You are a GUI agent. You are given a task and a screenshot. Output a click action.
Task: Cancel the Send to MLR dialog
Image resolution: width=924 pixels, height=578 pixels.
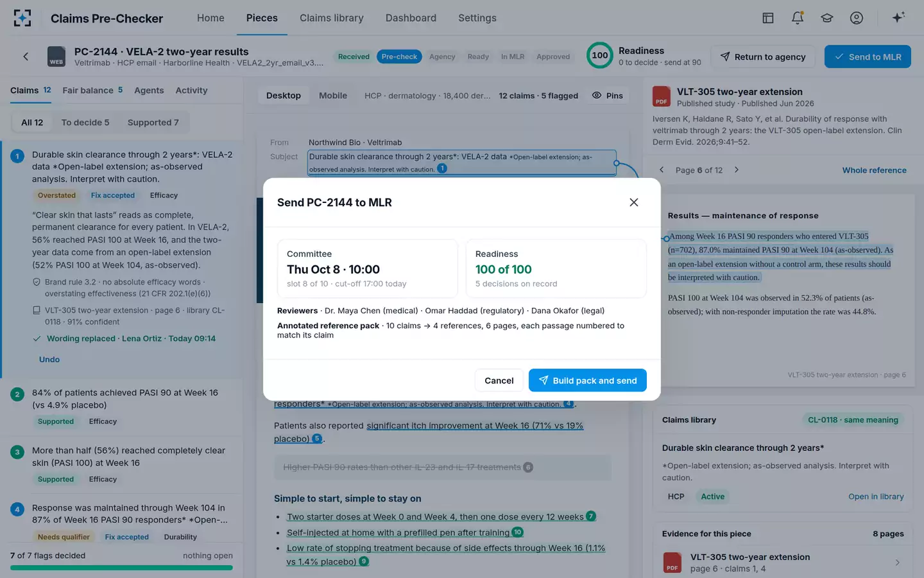click(x=499, y=380)
